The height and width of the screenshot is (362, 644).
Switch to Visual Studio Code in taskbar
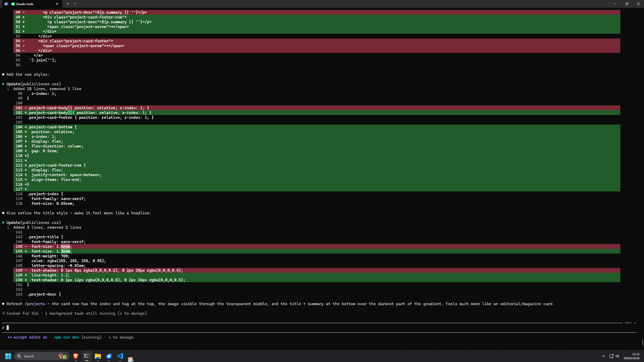point(120,356)
